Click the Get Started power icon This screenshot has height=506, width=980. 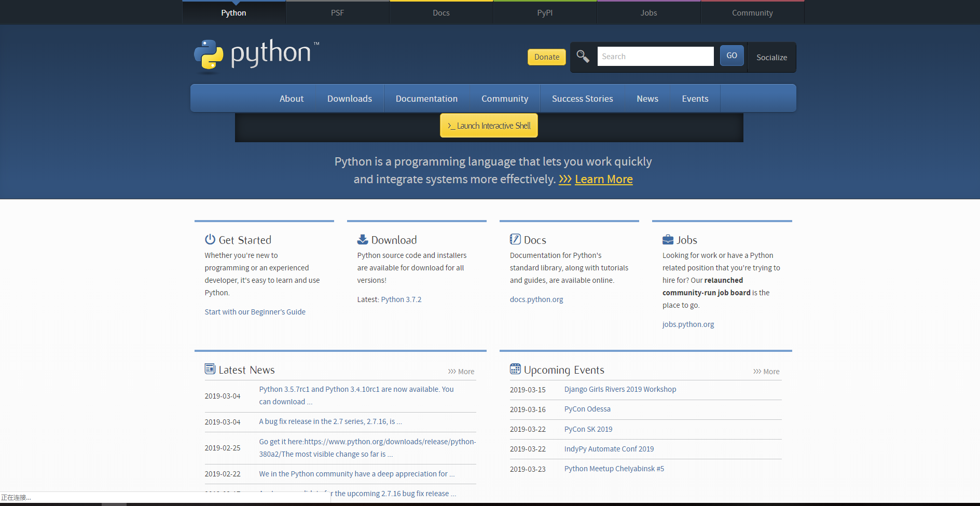(210, 239)
